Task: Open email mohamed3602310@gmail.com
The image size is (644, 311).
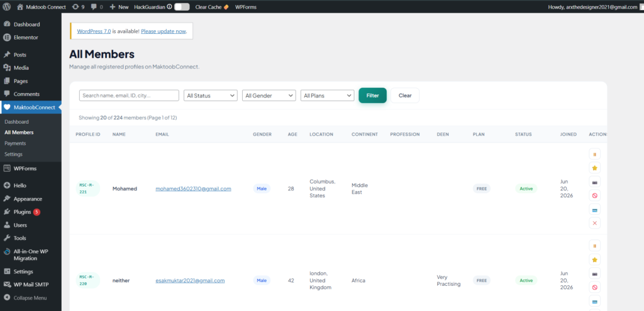Action: point(193,188)
